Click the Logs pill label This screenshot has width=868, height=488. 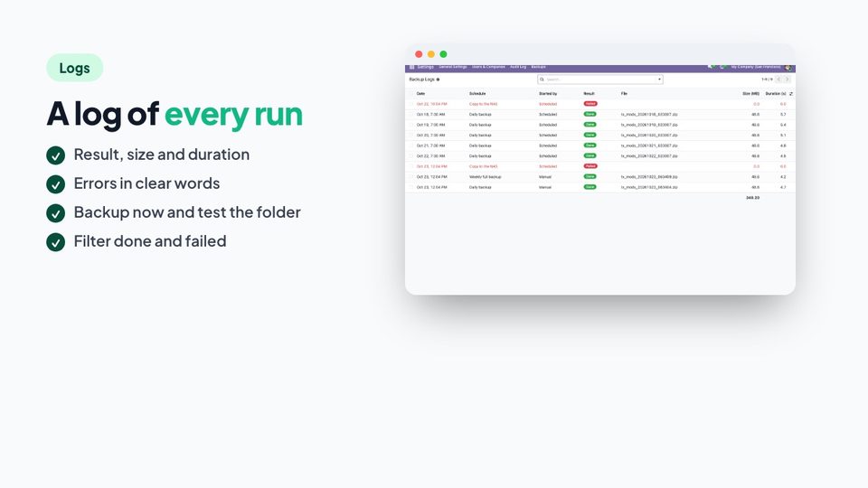(x=75, y=68)
